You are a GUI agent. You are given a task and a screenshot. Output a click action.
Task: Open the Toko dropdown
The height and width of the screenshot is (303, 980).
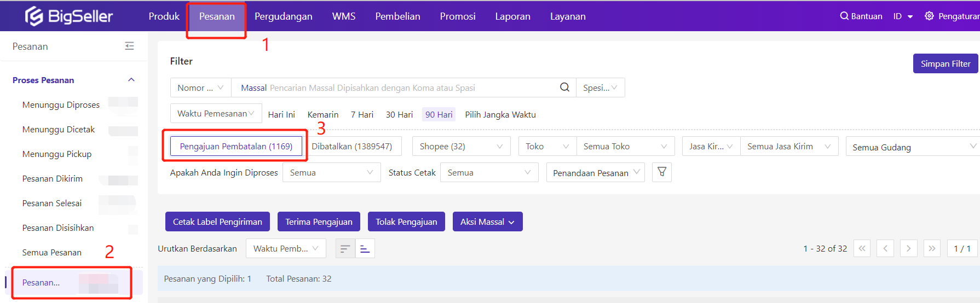coord(547,147)
